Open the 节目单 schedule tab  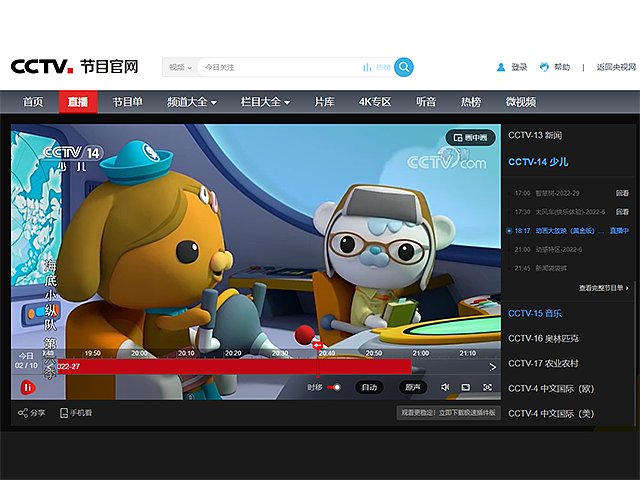127,102
